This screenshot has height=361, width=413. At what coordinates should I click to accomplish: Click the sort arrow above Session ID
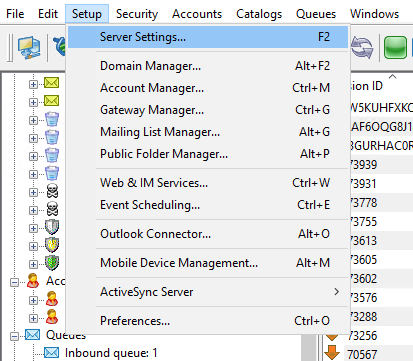393,77
